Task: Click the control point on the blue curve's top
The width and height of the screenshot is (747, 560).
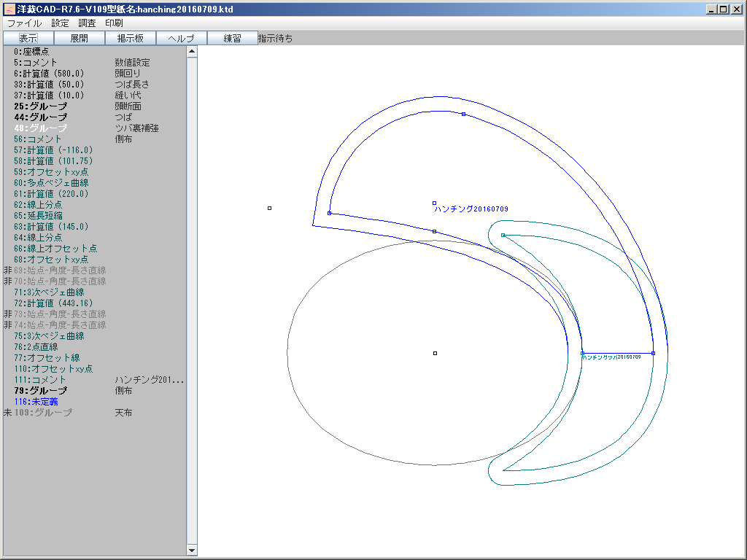Action: click(463, 114)
